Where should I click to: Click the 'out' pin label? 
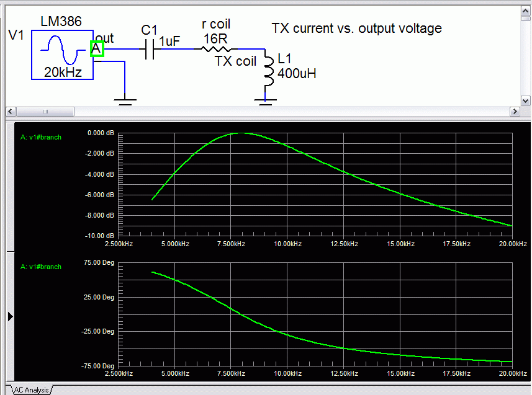104,38
